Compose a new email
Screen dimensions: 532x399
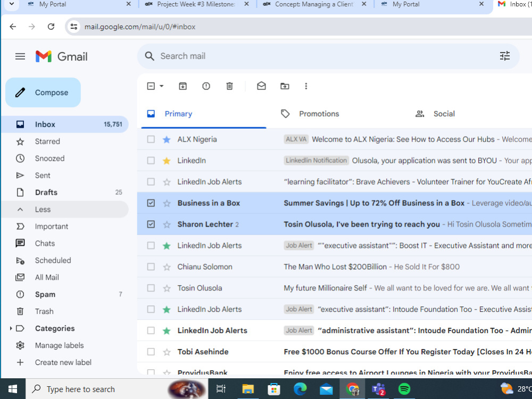pyautogui.click(x=43, y=93)
